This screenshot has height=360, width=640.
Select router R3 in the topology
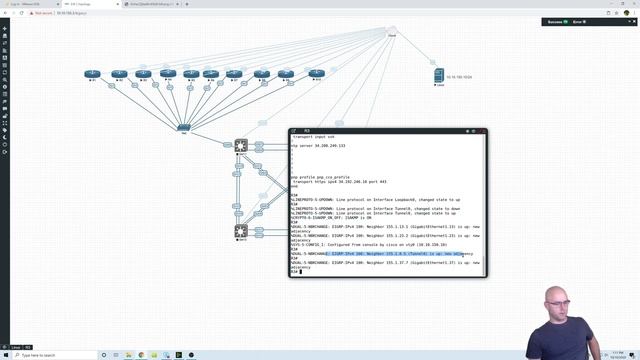(143, 74)
